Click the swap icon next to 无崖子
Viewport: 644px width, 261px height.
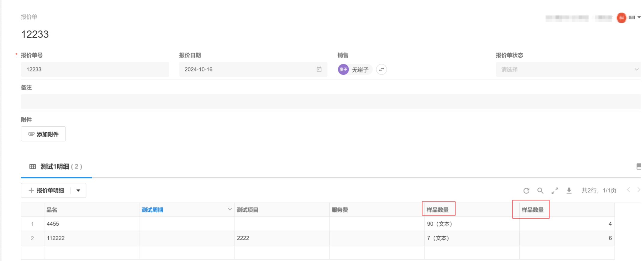tap(381, 70)
